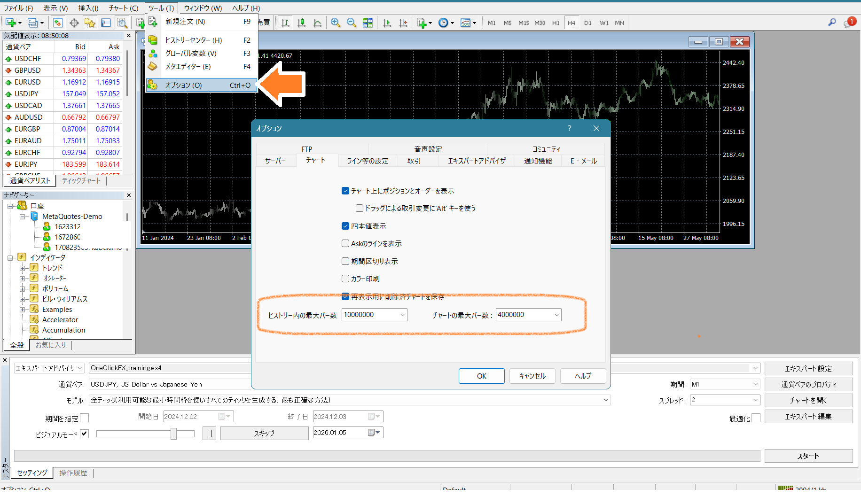Select ヒストリーセンター from the Tools menu
The height and width of the screenshot is (504, 861).
(x=193, y=40)
